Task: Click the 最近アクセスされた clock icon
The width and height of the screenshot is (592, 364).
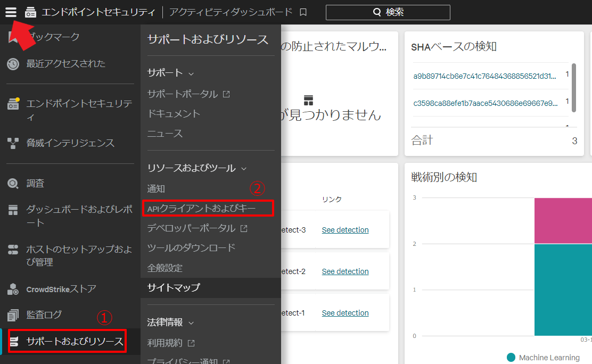Action: tap(13, 64)
